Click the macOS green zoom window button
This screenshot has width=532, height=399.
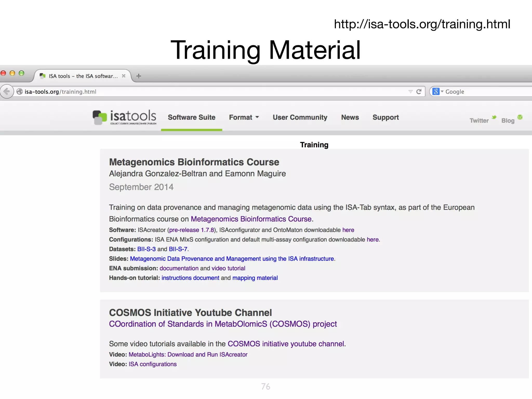coord(21,73)
